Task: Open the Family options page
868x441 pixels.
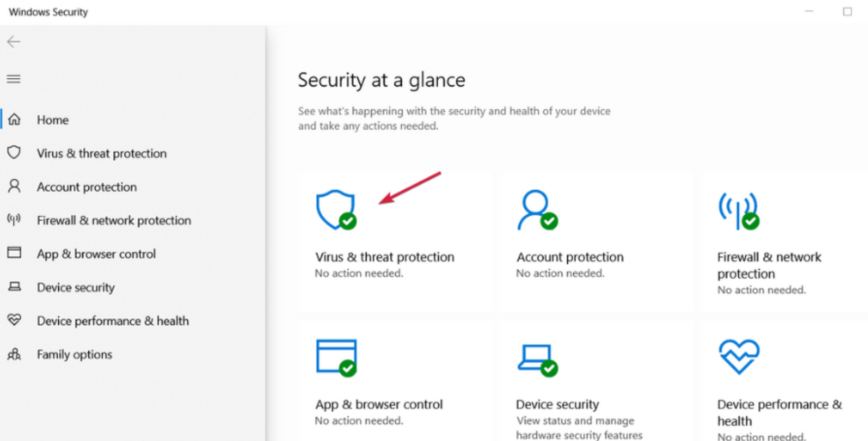Action: coord(74,355)
